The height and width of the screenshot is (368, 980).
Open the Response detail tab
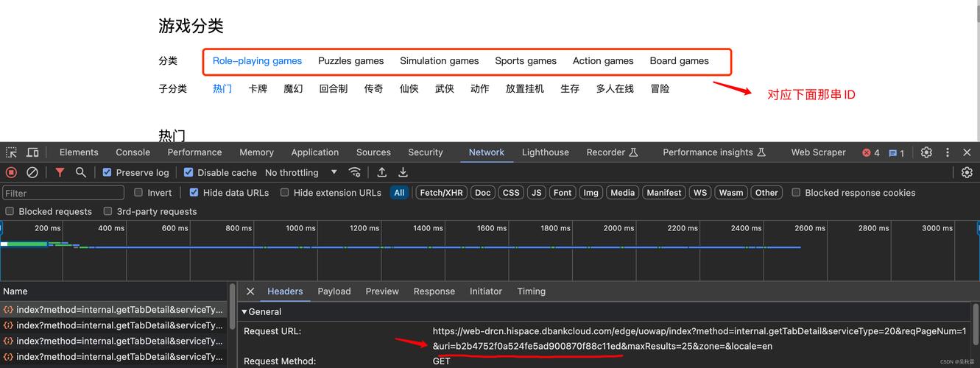point(434,291)
